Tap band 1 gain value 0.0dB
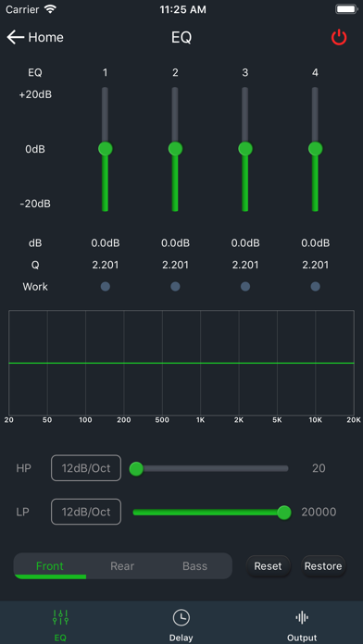 (x=106, y=243)
